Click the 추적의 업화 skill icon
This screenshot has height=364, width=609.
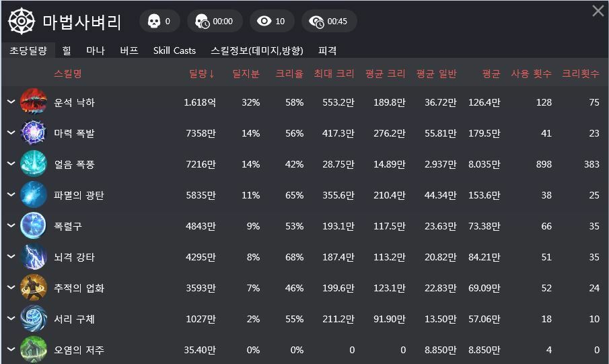pyautogui.click(x=34, y=287)
